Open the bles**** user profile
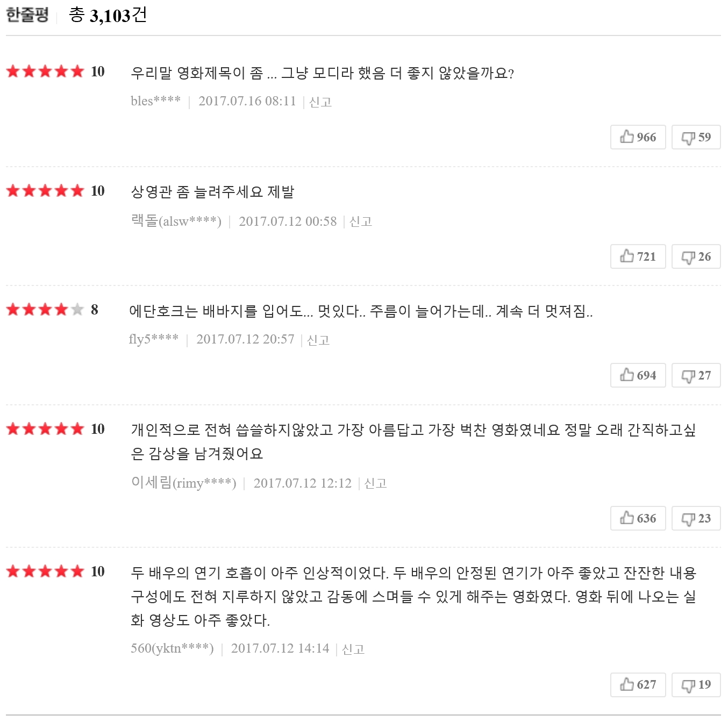728x722 pixels. coord(155,101)
